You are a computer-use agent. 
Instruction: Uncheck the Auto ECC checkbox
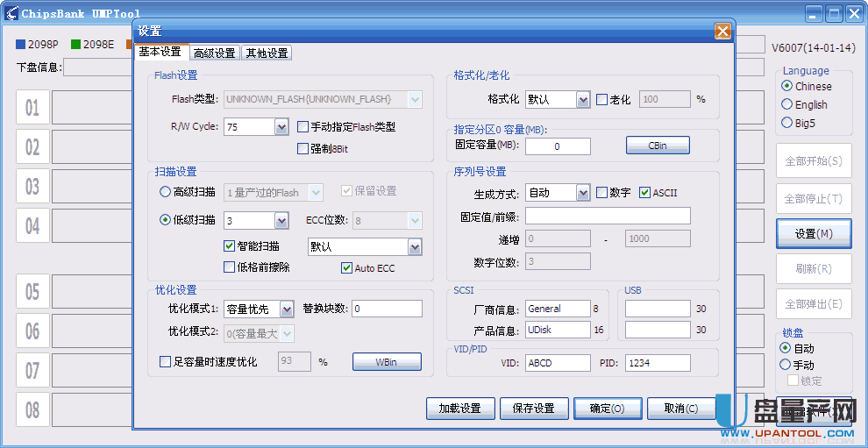346,268
